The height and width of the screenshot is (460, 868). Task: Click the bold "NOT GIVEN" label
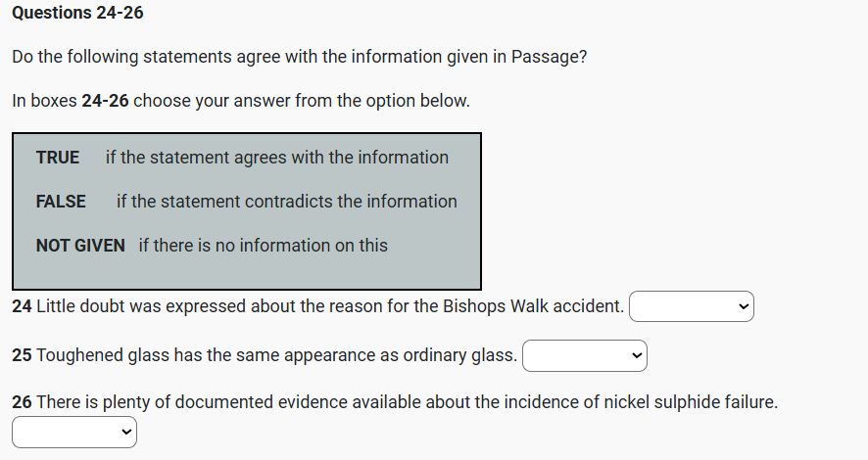point(80,246)
